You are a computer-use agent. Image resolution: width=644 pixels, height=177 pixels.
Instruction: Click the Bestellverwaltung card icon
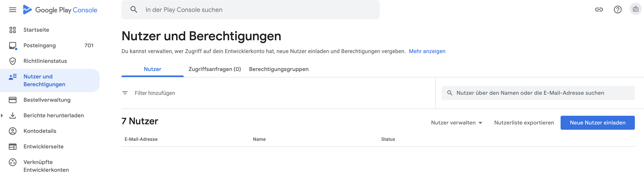click(12, 100)
